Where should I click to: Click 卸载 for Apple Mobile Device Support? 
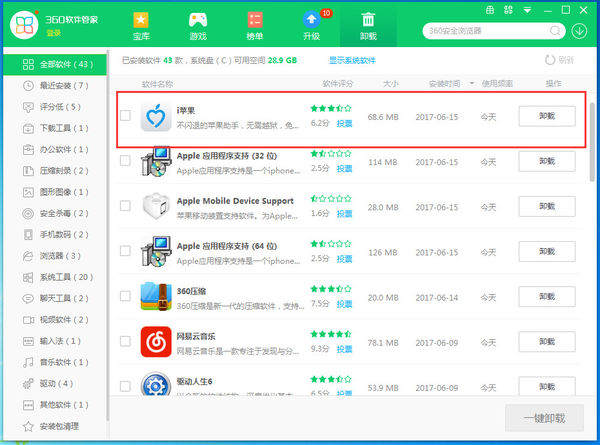coord(547,206)
